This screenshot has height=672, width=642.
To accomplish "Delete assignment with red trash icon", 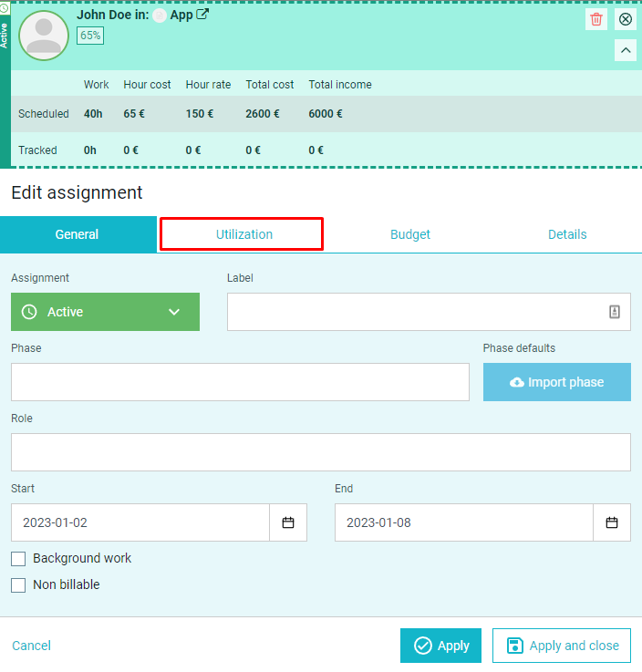I will click(x=596, y=19).
